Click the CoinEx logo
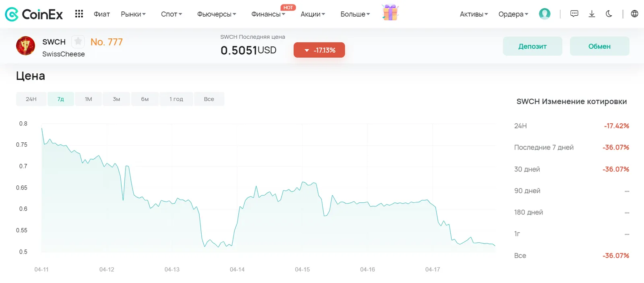644x283 pixels. [x=34, y=14]
